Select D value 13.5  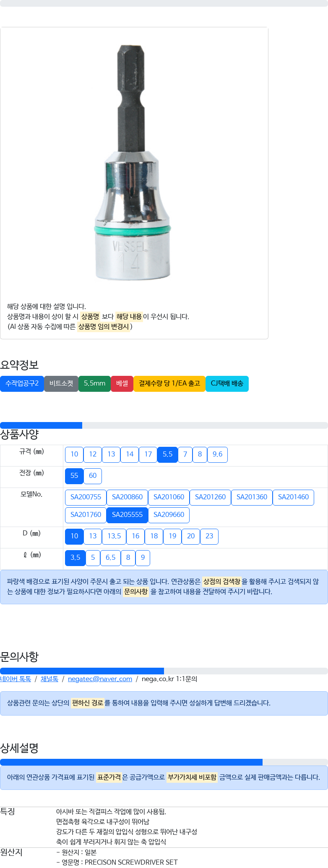coord(114,536)
